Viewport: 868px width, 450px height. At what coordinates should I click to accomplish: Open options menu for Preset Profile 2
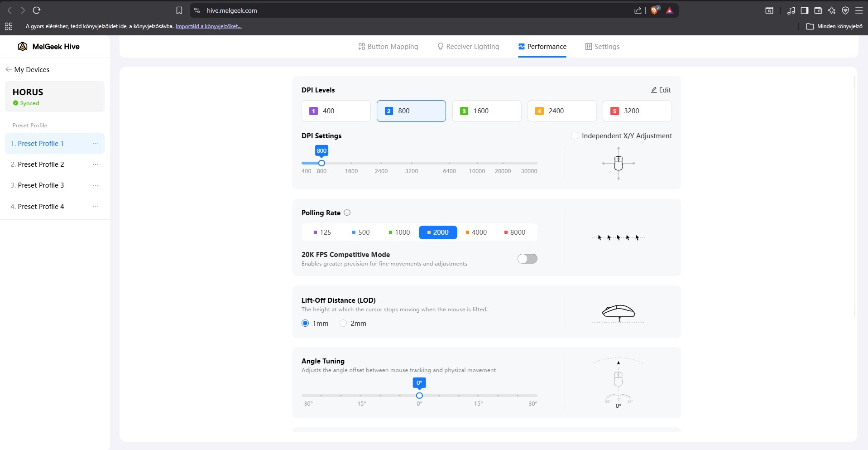tap(96, 164)
